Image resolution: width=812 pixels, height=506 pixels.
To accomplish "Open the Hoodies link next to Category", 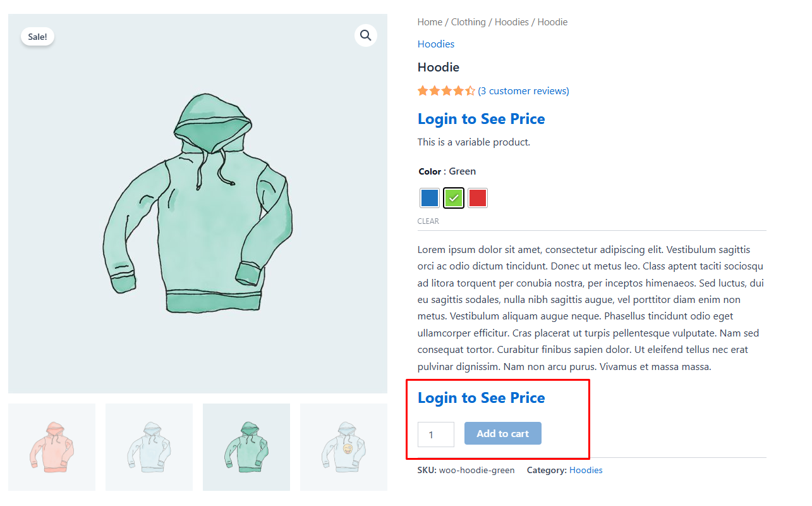I will 585,470.
